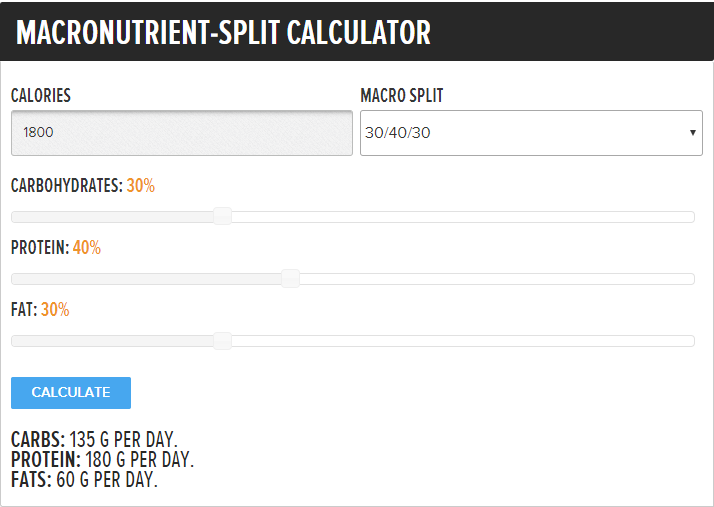Screen dimensions: 714x507
Task: Select the Fats 60 g per day result
Action: (84, 480)
